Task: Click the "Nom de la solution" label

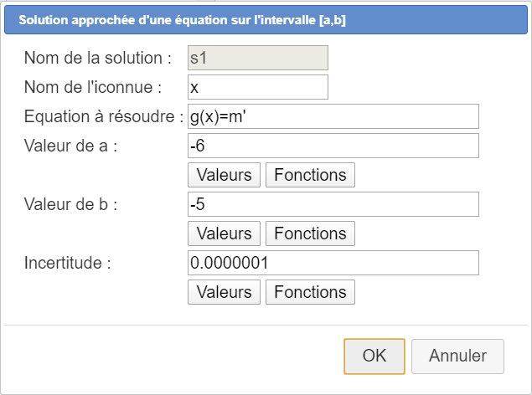Action: pos(98,59)
